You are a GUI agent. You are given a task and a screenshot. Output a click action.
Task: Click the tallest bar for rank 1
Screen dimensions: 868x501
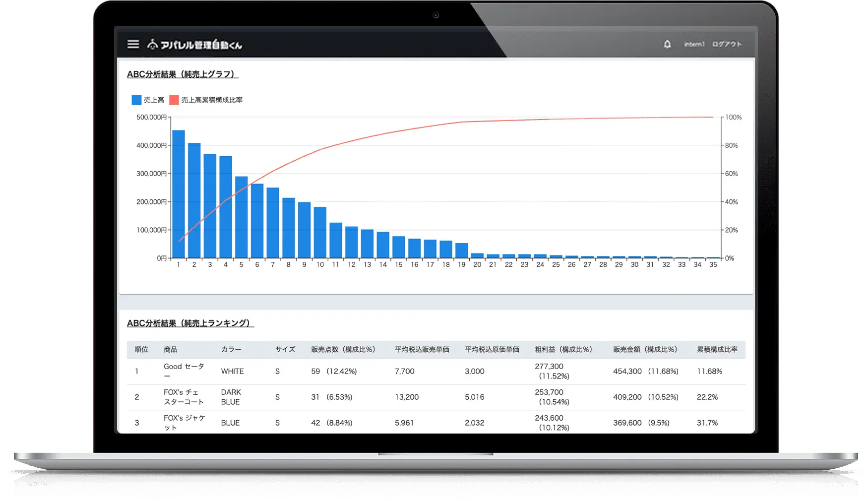179,194
